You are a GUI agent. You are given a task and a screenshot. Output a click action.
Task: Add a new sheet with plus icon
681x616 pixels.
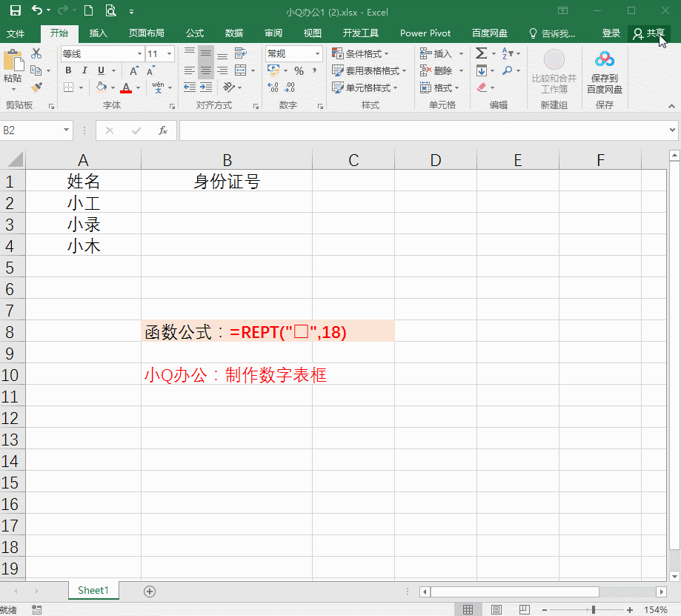[150, 592]
